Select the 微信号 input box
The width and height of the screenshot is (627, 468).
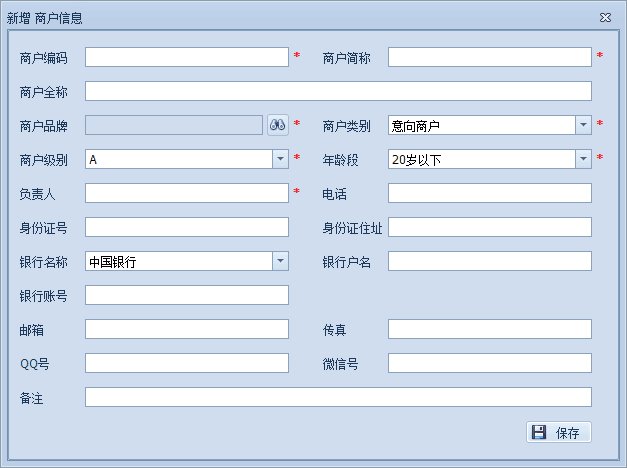coord(489,363)
